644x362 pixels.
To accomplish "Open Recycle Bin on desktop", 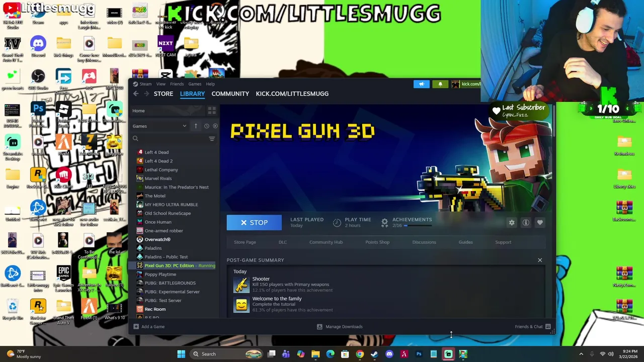I will point(13,309).
